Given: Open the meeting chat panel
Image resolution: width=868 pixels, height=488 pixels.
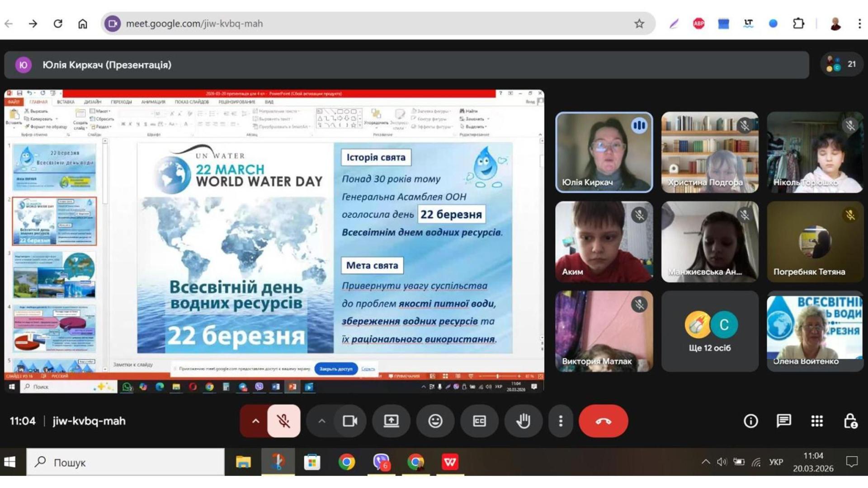Looking at the screenshot, I should pyautogui.click(x=783, y=421).
